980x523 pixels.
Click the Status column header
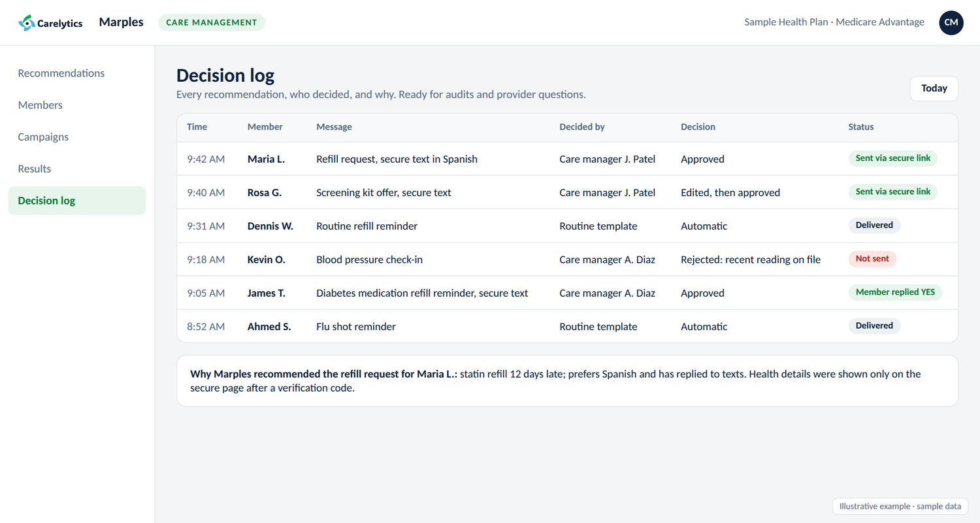tap(860, 127)
